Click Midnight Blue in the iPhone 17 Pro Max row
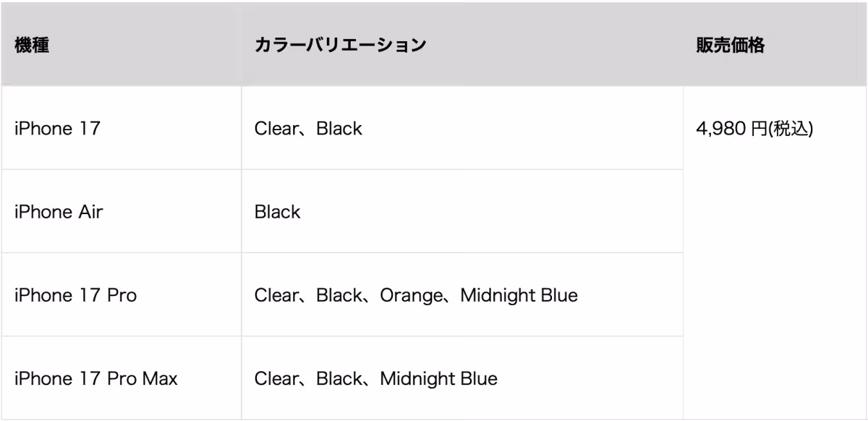 pos(438,379)
